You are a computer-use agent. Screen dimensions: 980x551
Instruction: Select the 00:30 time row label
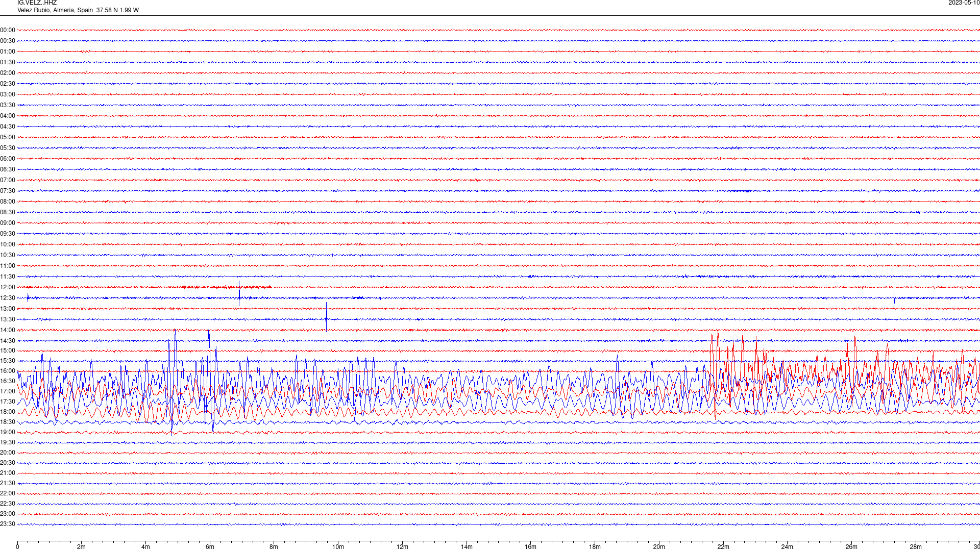tap(8, 41)
